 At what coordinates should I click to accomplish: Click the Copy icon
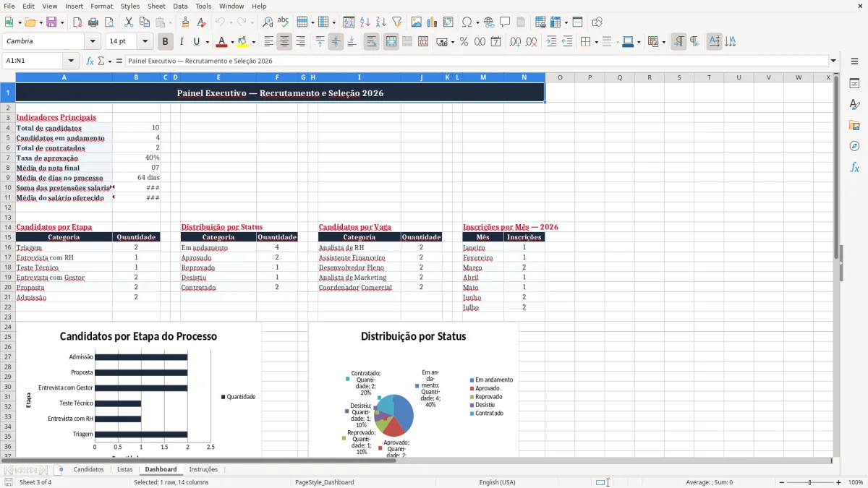[145, 22]
